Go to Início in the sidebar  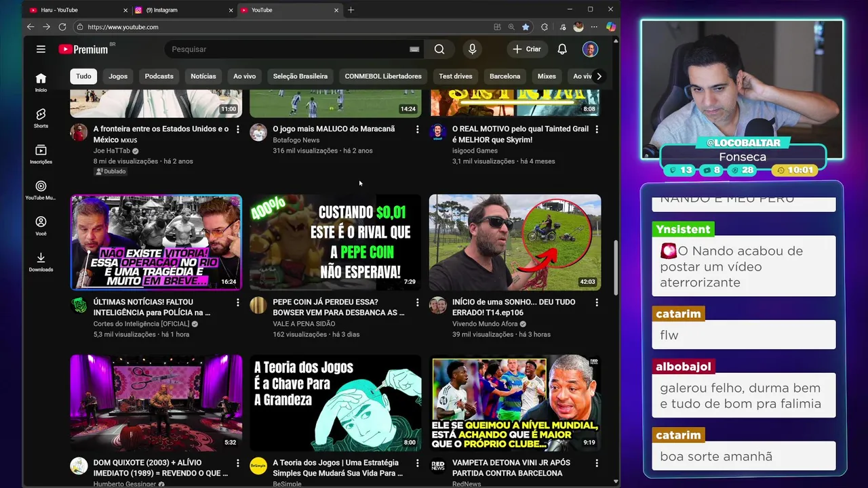click(41, 82)
